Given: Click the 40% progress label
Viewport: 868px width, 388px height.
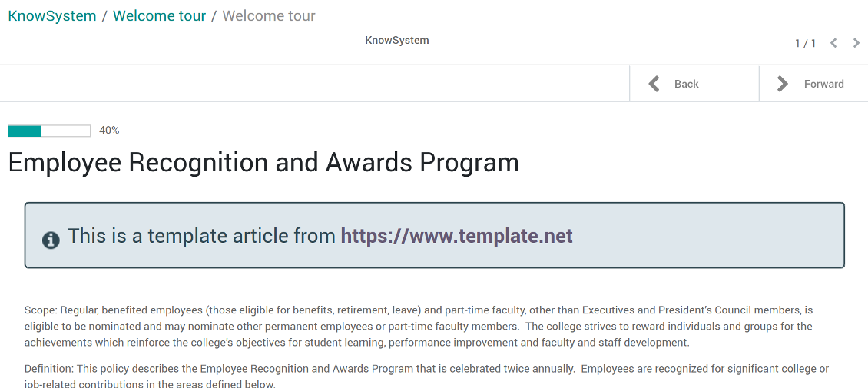Looking at the screenshot, I should point(109,131).
